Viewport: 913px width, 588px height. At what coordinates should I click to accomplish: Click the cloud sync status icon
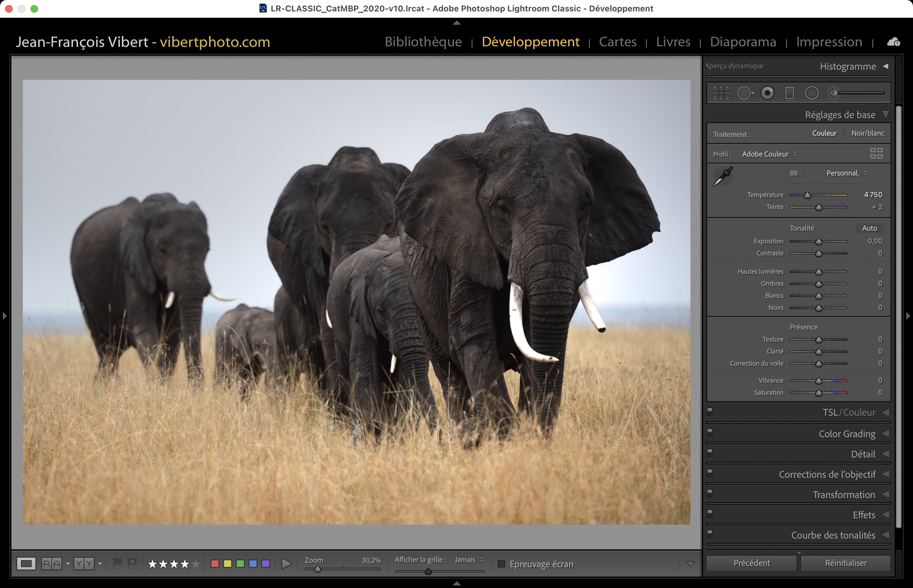coord(893,42)
